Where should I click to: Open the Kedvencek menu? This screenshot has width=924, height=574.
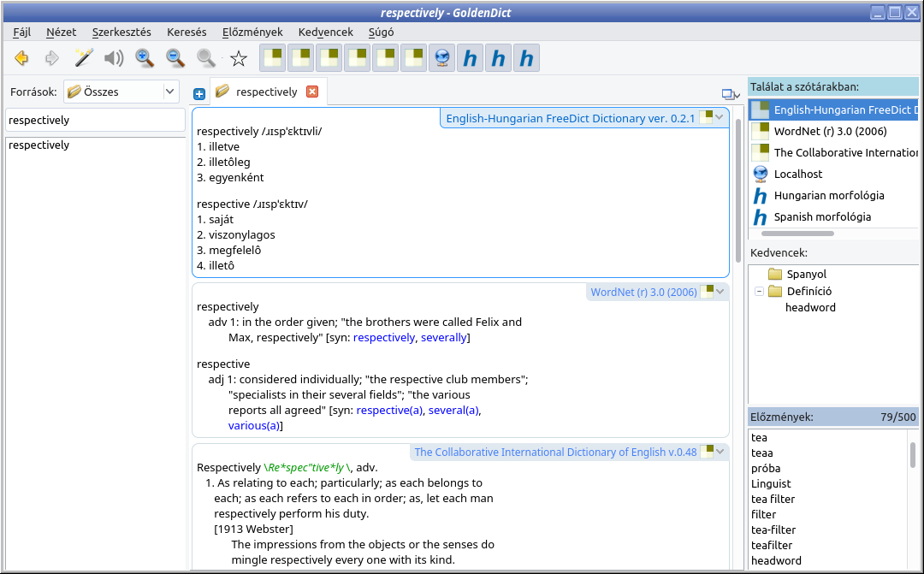(x=325, y=32)
